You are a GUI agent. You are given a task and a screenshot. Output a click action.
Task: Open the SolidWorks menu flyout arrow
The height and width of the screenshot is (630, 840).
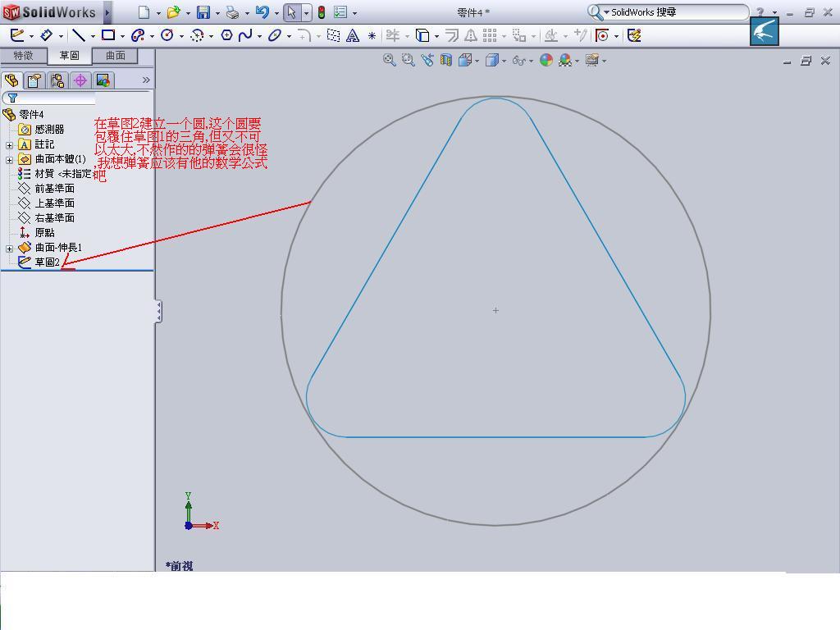click(107, 12)
